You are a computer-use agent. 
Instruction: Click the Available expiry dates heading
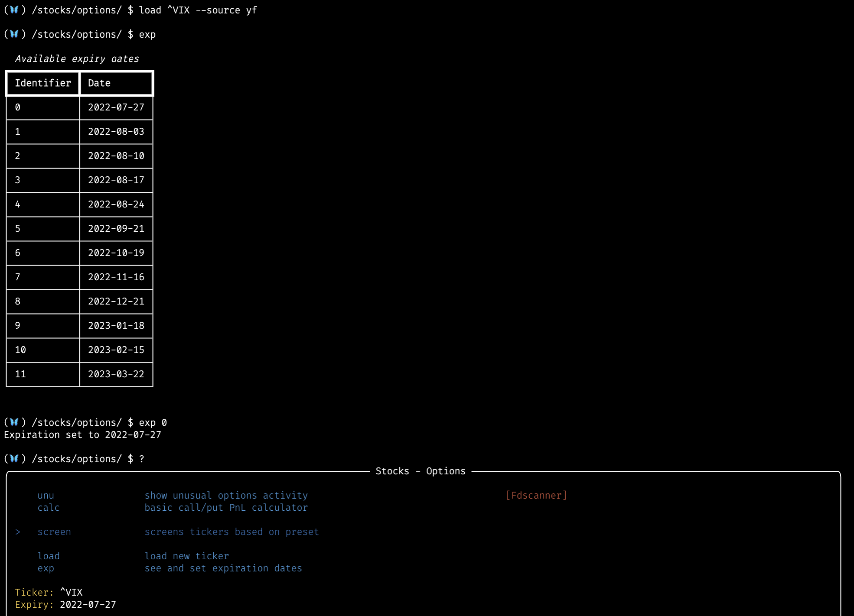(x=78, y=58)
